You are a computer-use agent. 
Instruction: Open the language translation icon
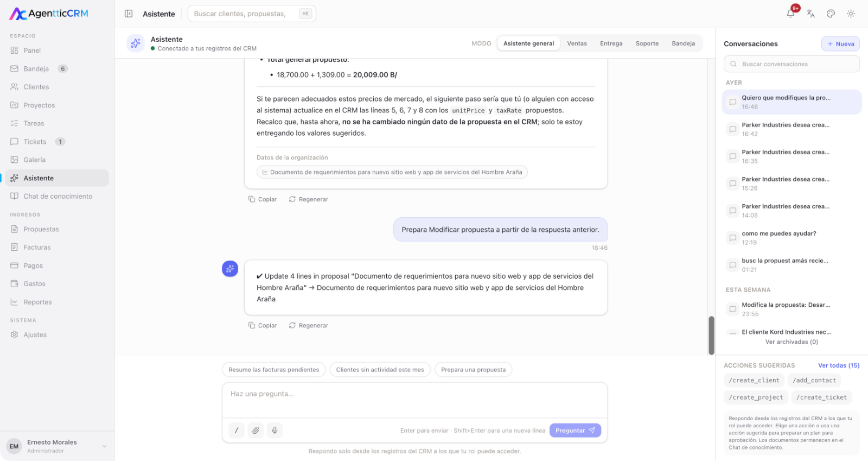click(811, 14)
